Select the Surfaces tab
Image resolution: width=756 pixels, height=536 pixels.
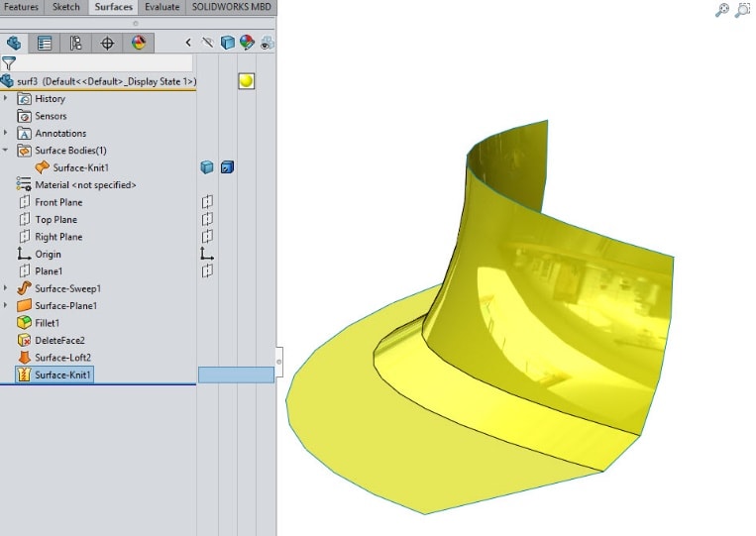pos(113,7)
